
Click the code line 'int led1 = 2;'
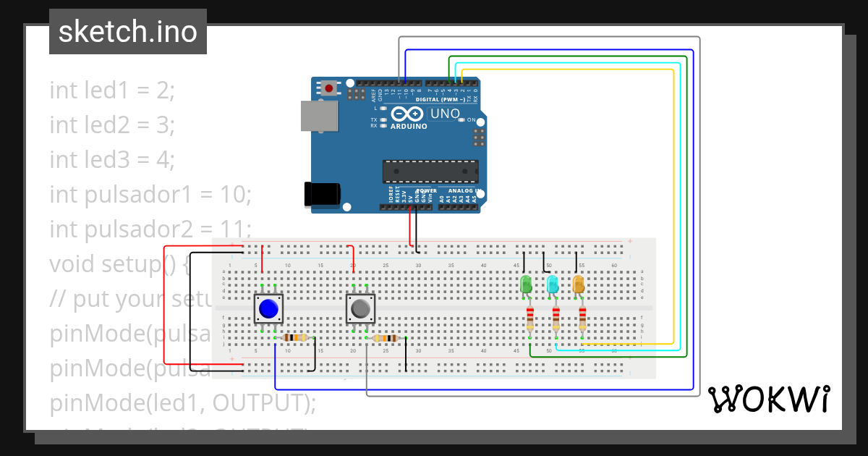112,90
